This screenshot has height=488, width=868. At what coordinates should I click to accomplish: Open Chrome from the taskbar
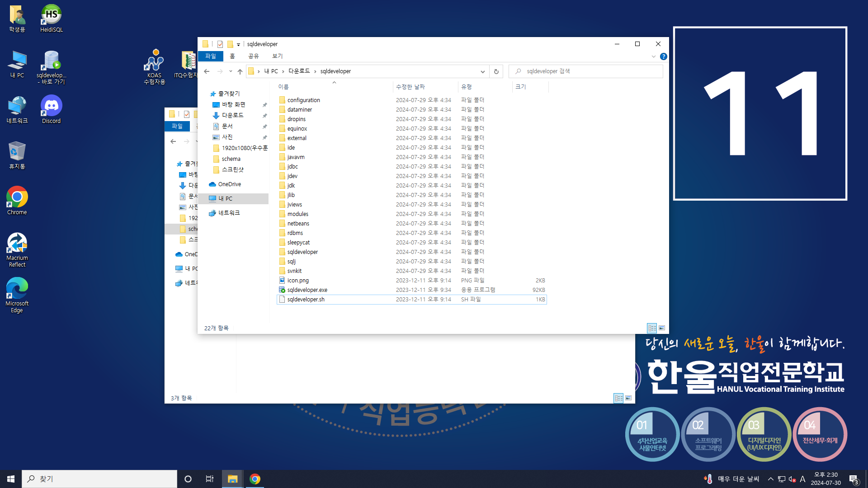(255, 479)
